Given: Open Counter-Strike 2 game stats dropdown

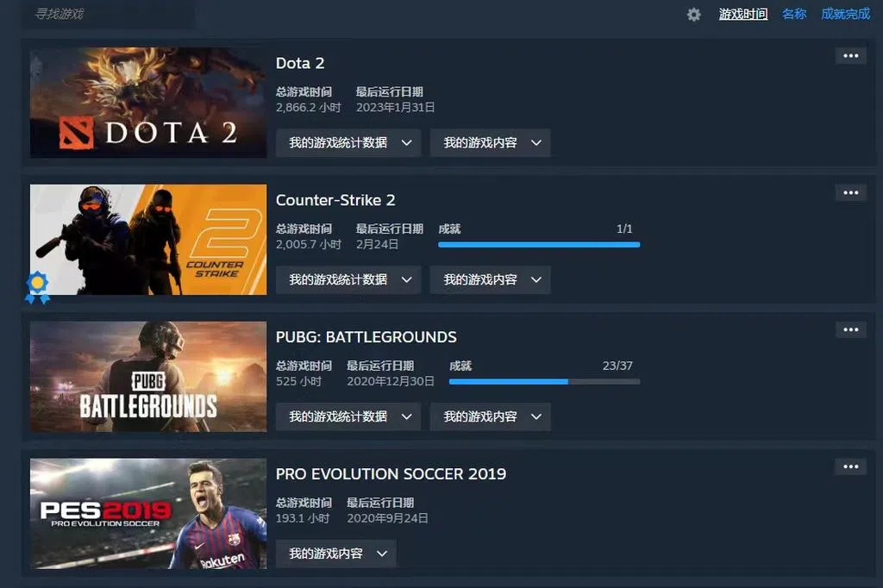Looking at the screenshot, I should tap(348, 279).
